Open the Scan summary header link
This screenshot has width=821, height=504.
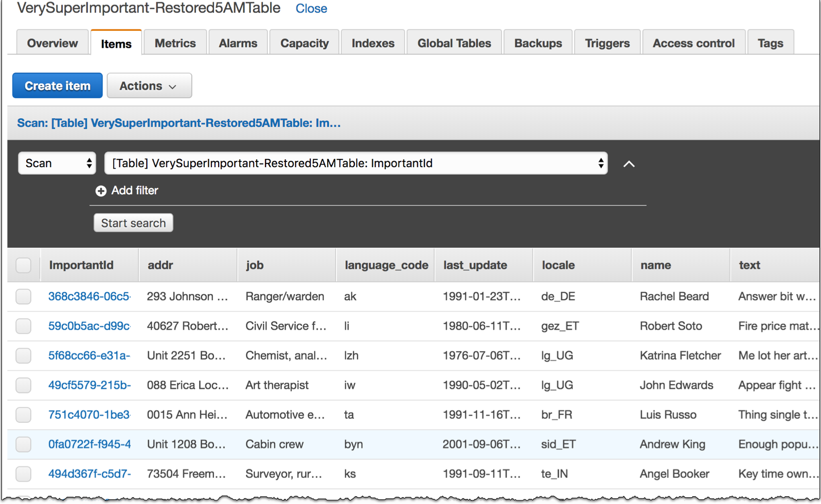click(x=179, y=123)
